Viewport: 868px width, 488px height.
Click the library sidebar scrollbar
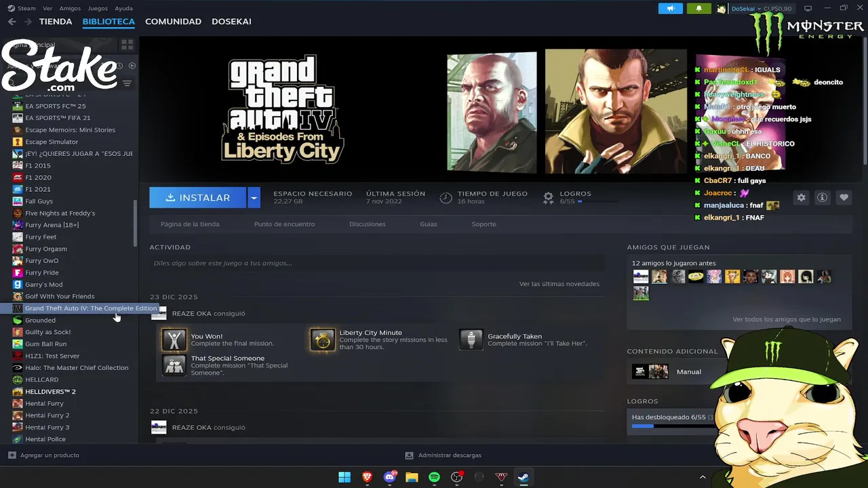136,224
